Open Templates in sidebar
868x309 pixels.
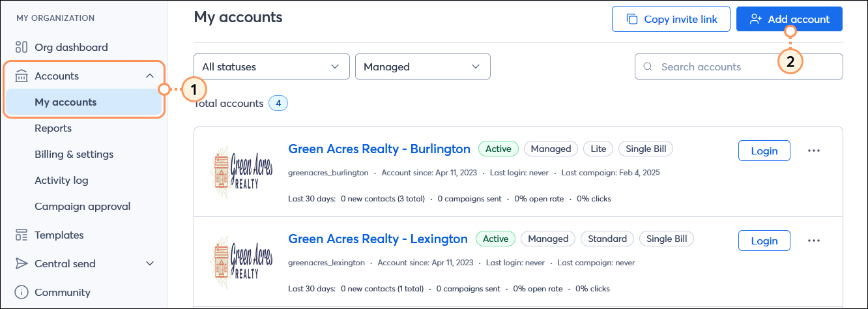59,235
